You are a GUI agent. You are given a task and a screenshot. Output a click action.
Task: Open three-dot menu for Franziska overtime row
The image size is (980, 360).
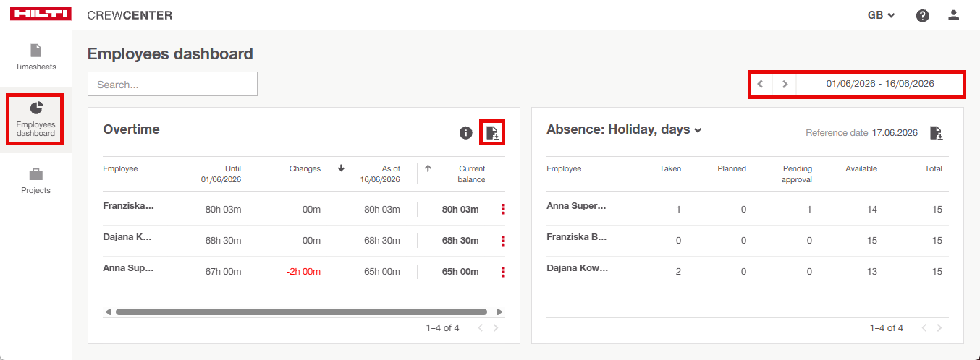pyautogui.click(x=503, y=210)
